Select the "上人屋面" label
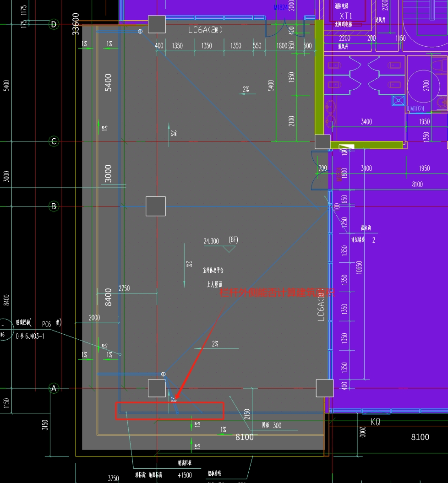Image resolution: width=448 pixels, height=483 pixels. [214, 284]
